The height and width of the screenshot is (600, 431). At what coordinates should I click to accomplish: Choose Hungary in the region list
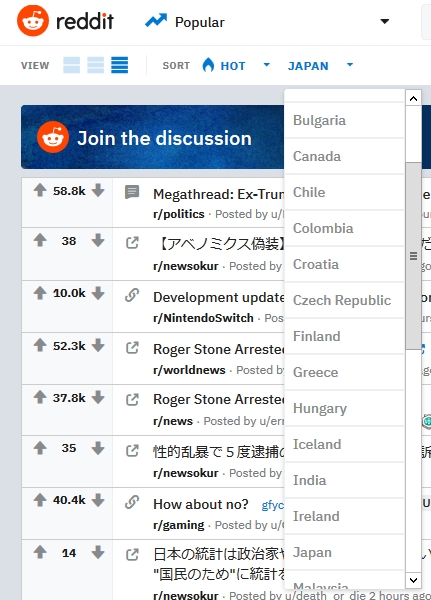[x=344, y=408]
